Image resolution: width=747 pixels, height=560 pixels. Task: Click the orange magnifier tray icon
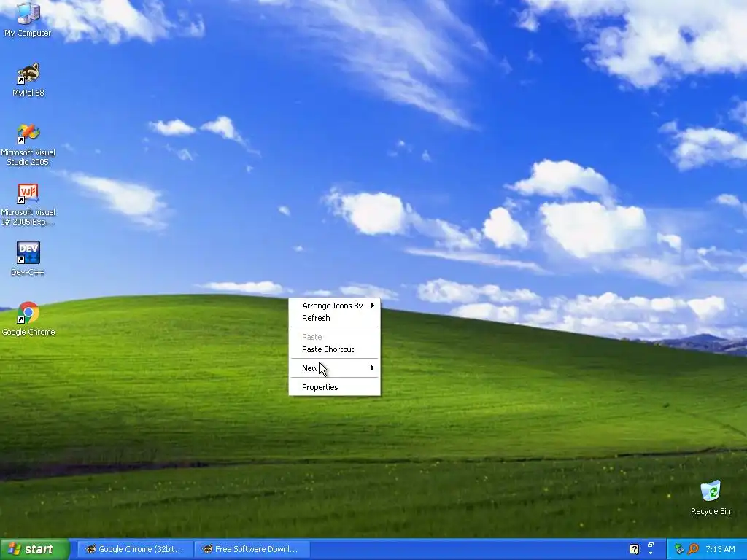693,549
